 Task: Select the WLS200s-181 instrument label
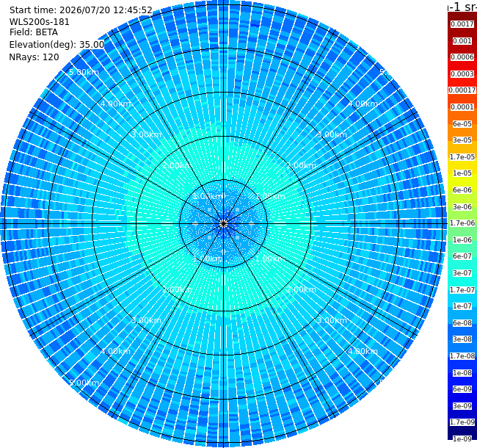tap(39, 22)
